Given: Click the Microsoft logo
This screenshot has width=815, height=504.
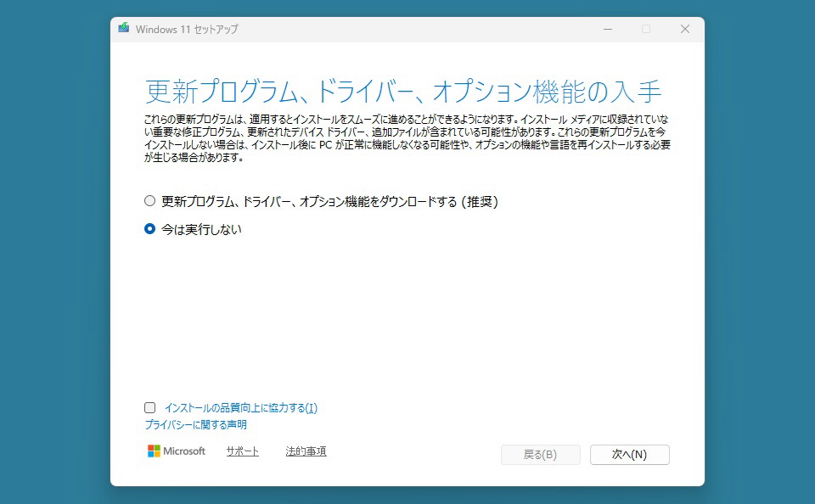Looking at the screenshot, I should 177,451.
